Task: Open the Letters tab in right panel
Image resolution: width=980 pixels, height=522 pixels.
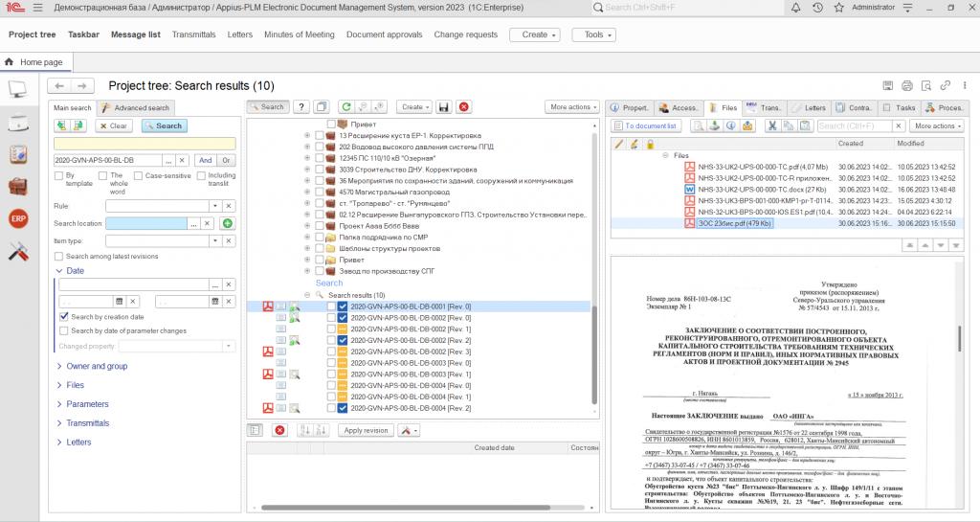Action: [x=809, y=108]
